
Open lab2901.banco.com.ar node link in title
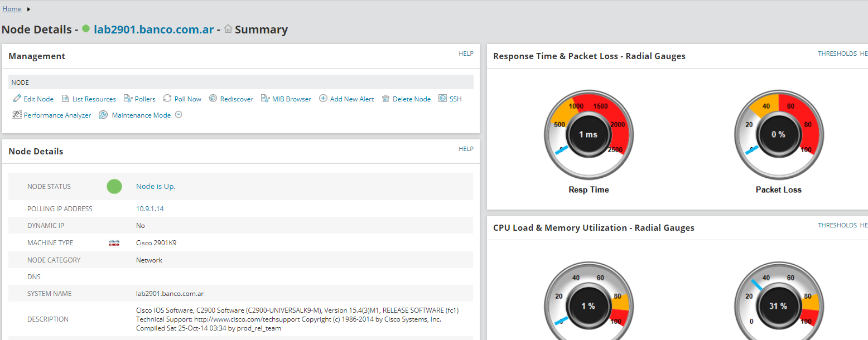coord(153,30)
